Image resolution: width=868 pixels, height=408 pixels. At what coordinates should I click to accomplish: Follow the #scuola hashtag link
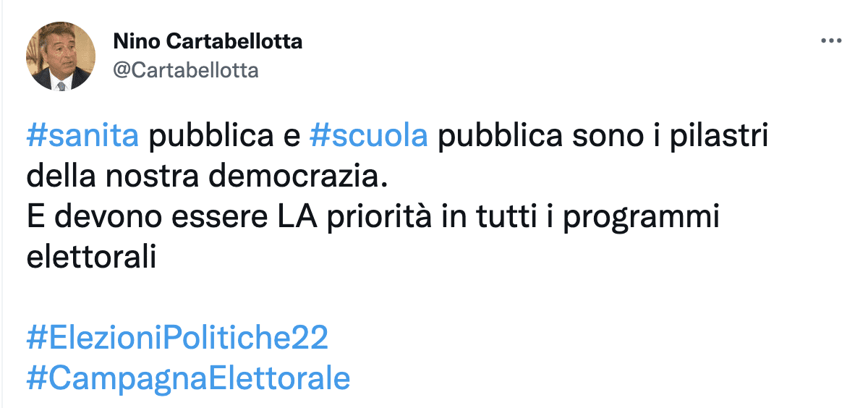[x=368, y=136]
